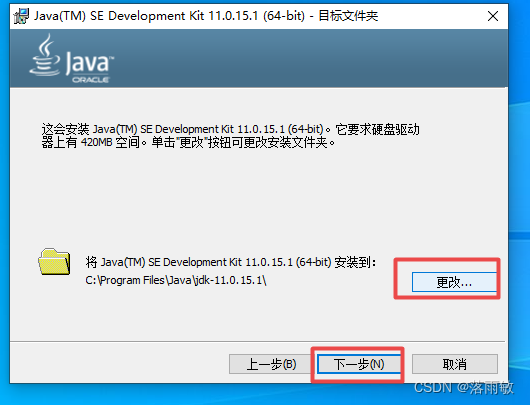This screenshot has width=530, height=405.
Task: Click the blue desktop background beside the dialog
Action: (x=519, y=169)
